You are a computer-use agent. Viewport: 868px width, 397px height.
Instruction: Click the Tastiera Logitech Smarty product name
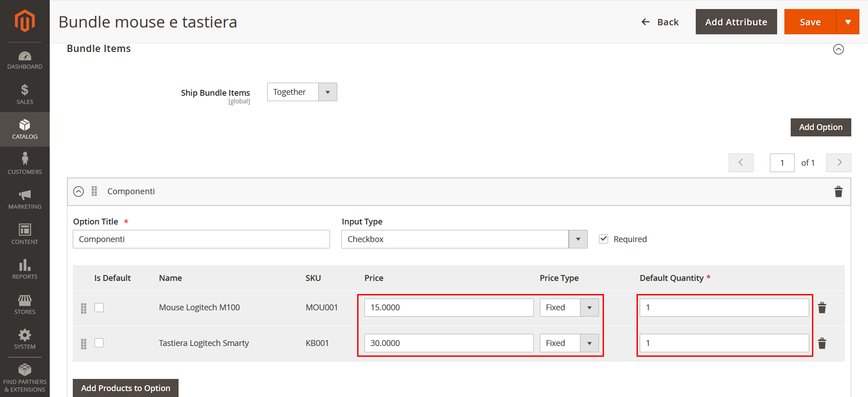coord(204,343)
